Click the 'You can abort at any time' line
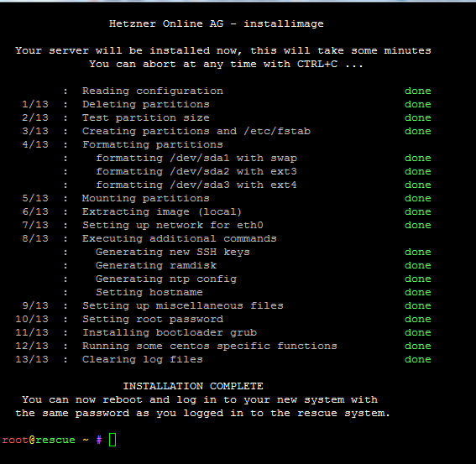This screenshot has height=464, width=476. point(226,64)
